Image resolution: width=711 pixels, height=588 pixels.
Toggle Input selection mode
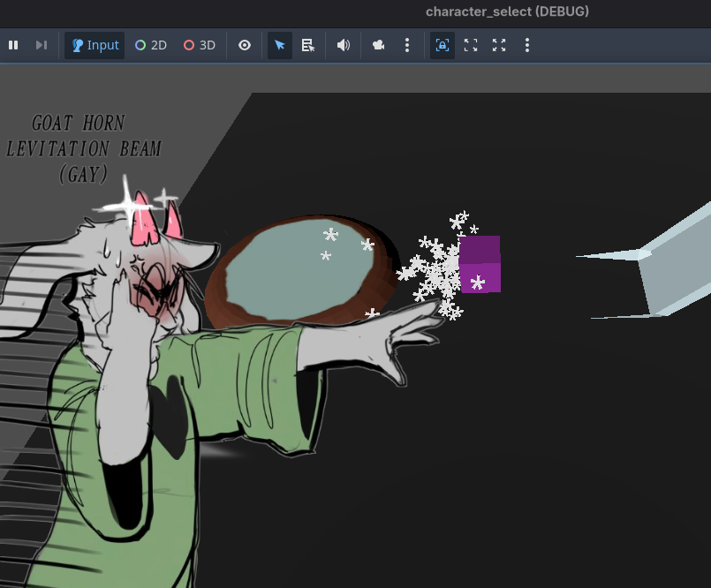pyautogui.click(x=95, y=45)
